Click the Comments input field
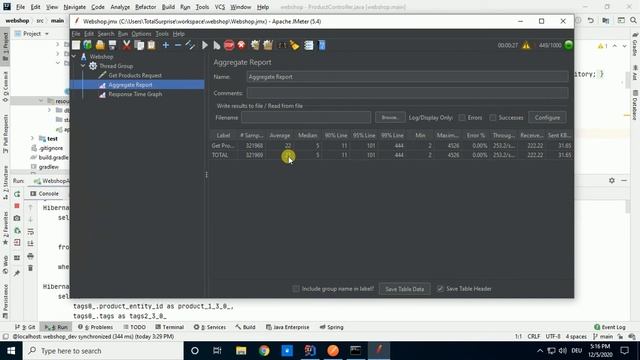Screen dimensions: 640x360 [407, 93]
